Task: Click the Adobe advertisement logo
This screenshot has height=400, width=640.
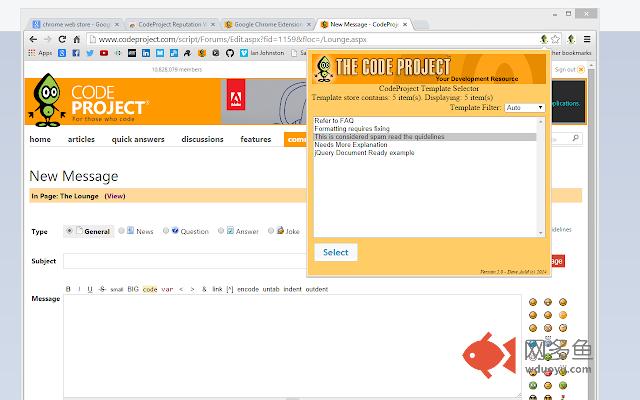Action: pos(236,95)
